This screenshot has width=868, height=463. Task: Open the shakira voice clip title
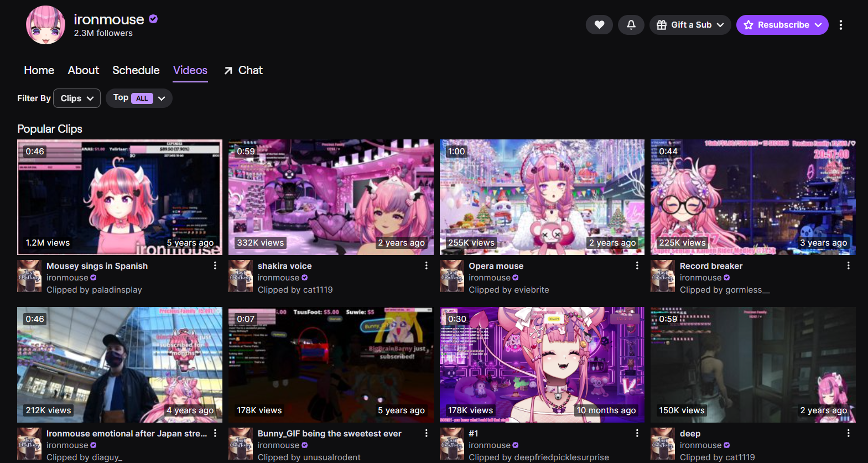(284, 266)
